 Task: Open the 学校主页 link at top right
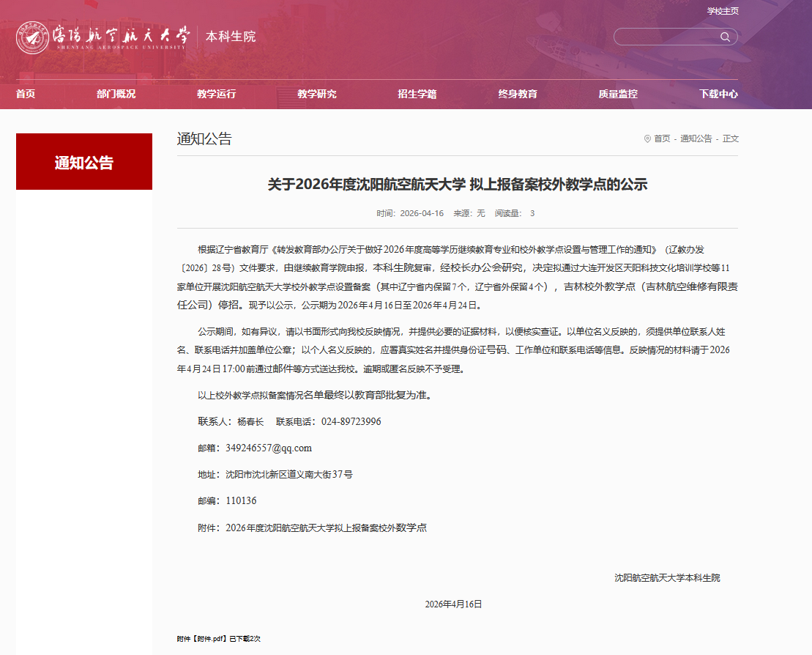722,11
